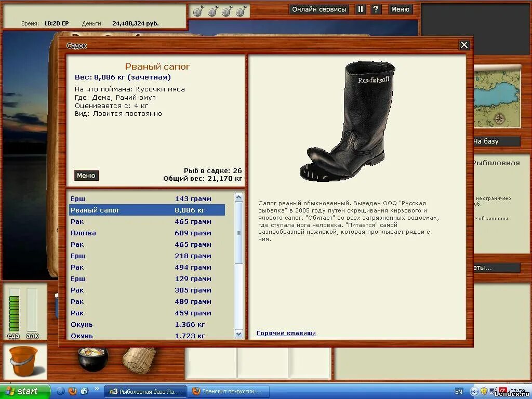
Task: Open help with the question mark icon
Action: (376, 9)
